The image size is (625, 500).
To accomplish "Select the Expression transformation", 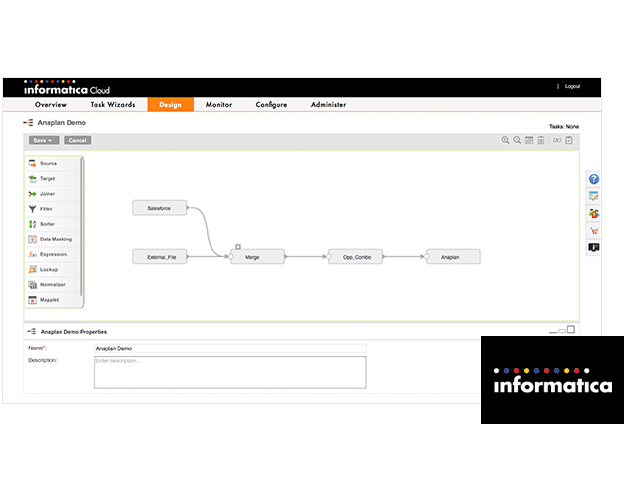I will (x=53, y=254).
